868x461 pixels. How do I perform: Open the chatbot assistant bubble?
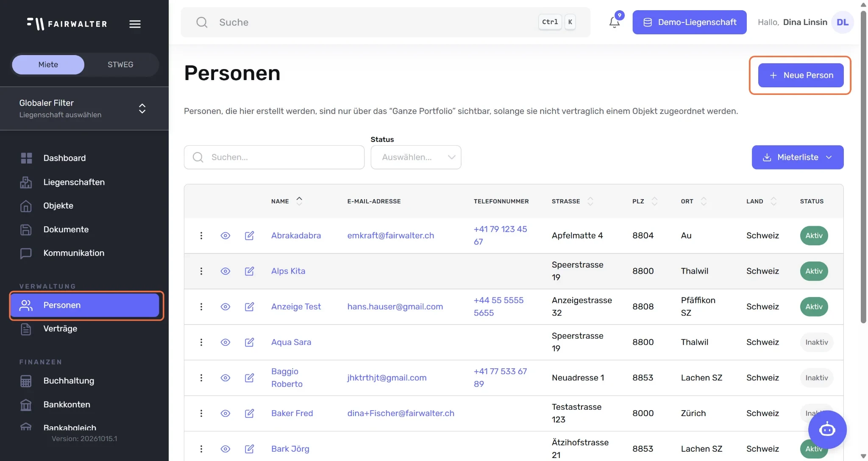(827, 429)
